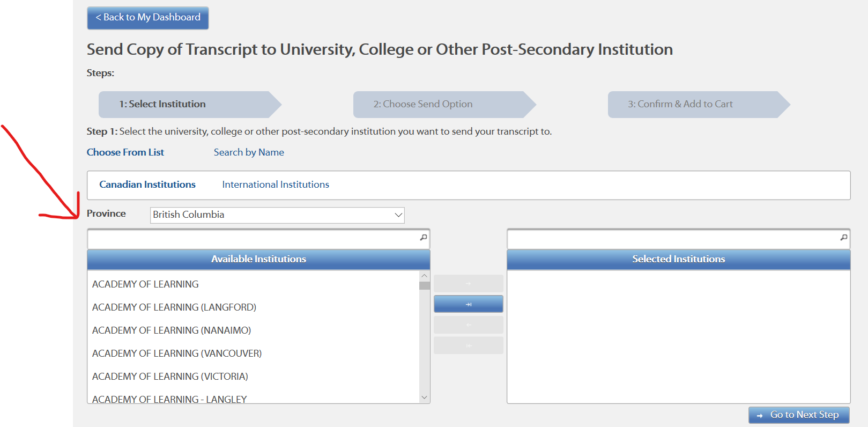
Task: Click the search magnifier icon in Selected Institutions filter
Action: pos(844,238)
